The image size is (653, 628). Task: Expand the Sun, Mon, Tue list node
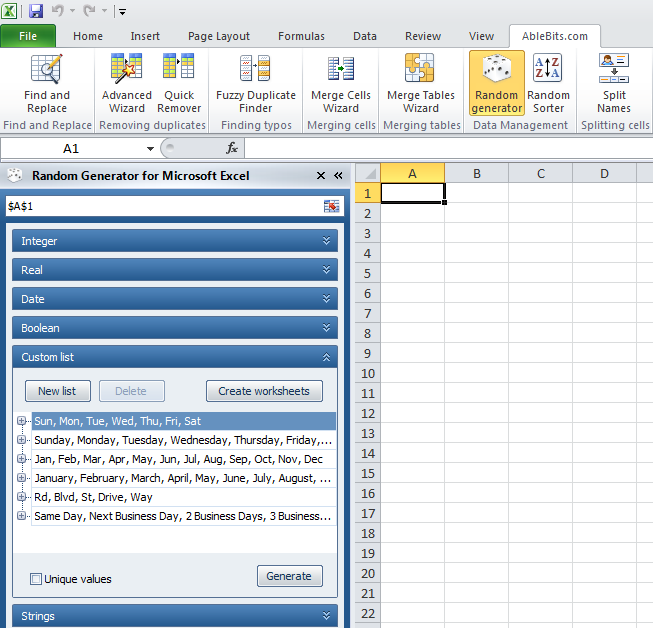[x=21, y=421]
